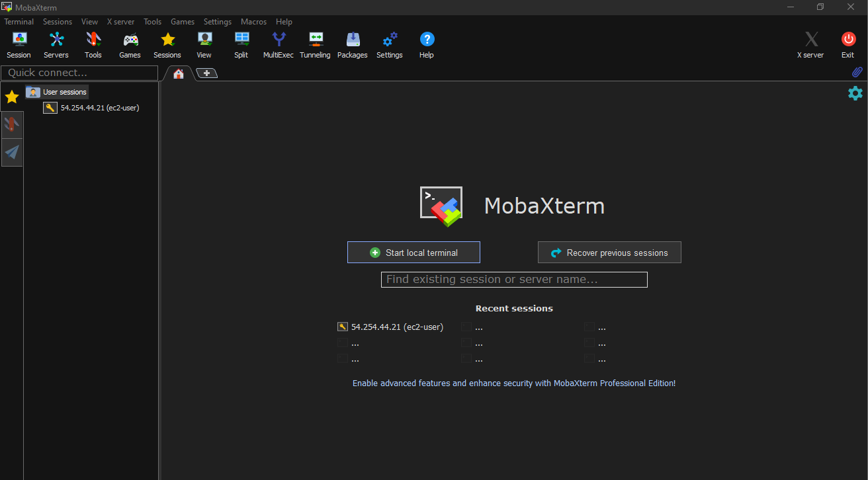The width and height of the screenshot is (868, 480).
Task: Open the Tools toolbar icon
Action: click(x=93, y=45)
